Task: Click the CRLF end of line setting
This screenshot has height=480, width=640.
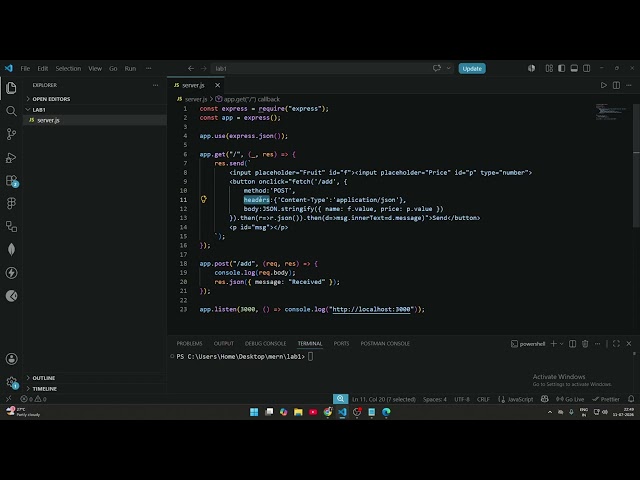Action: click(x=483, y=399)
